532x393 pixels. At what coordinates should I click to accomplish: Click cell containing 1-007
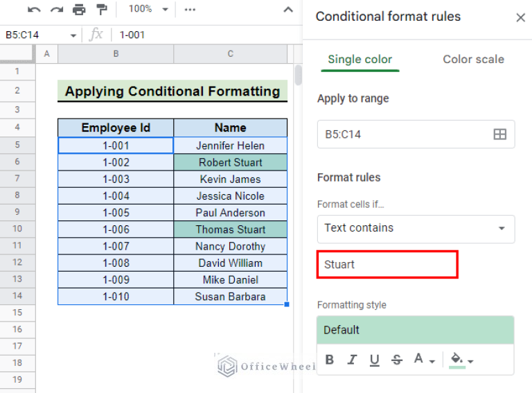point(116,246)
